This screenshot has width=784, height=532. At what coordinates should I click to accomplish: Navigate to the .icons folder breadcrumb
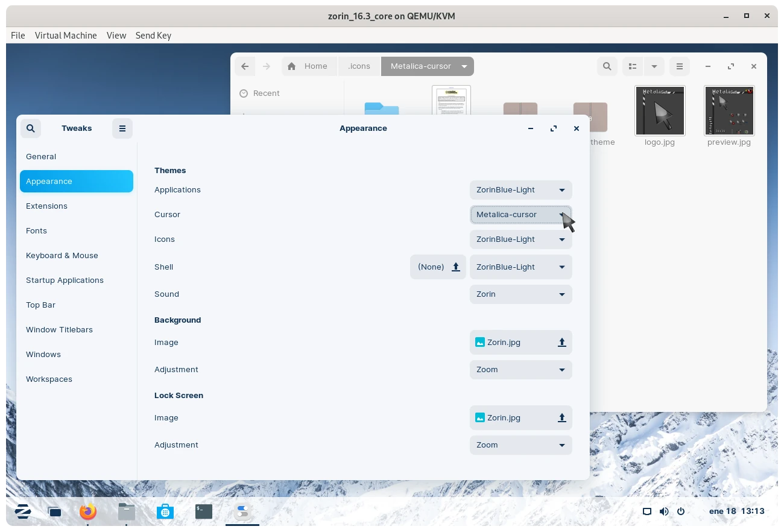359,66
